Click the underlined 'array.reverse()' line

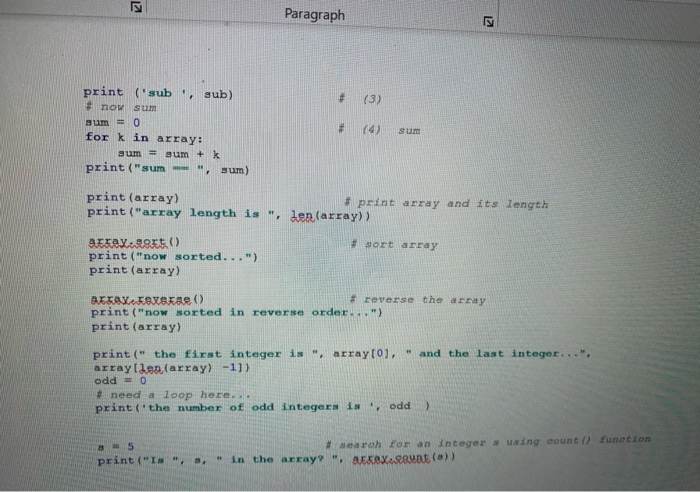[147, 299]
